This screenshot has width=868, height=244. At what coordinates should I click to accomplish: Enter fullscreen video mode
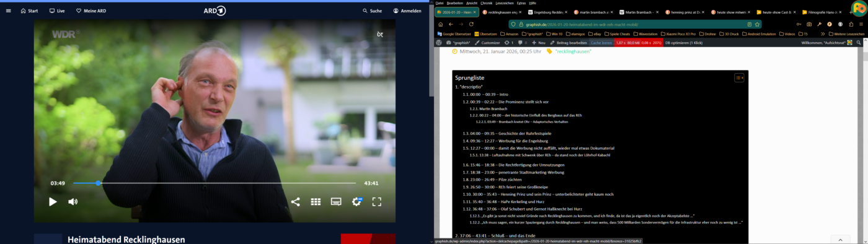coord(376,201)
